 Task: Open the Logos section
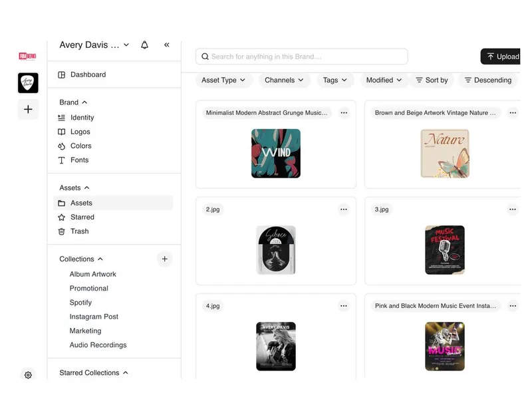pyautogui.click(x=81, y=132)
